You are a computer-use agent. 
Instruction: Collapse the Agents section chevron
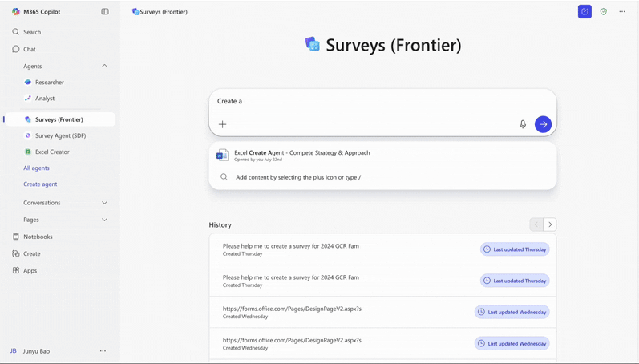pos(105,66)
